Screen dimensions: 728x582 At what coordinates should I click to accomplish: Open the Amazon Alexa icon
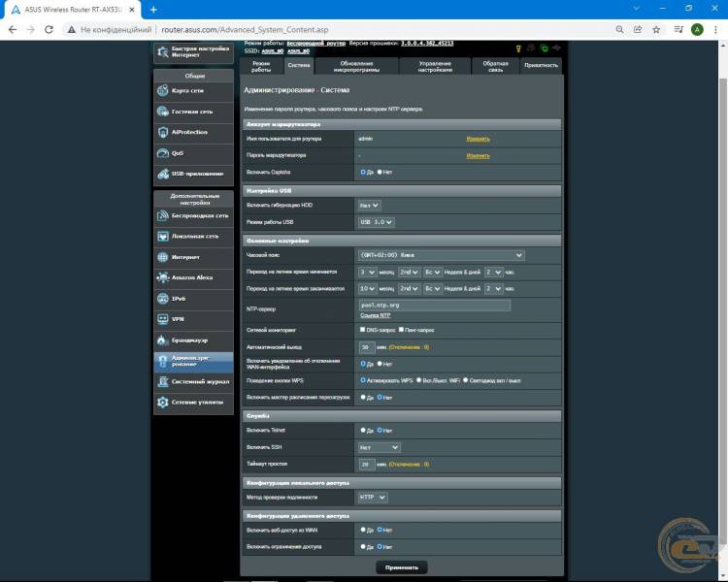[162, 277]
